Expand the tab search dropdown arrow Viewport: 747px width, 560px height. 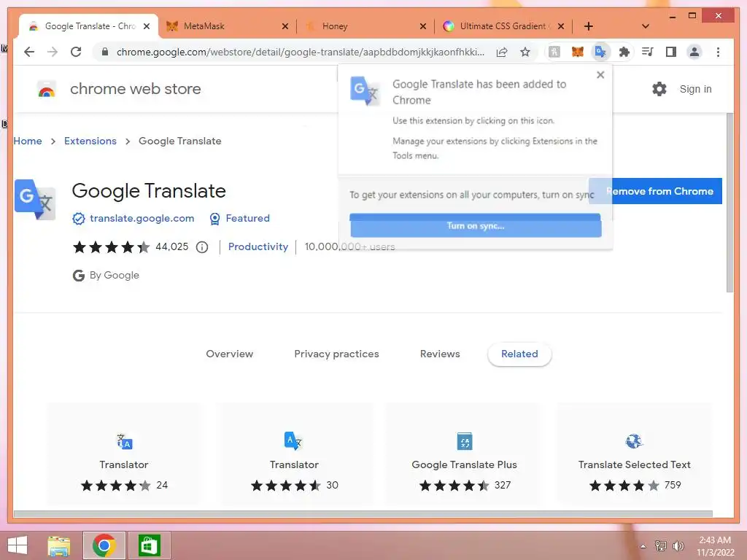[646, 26]
